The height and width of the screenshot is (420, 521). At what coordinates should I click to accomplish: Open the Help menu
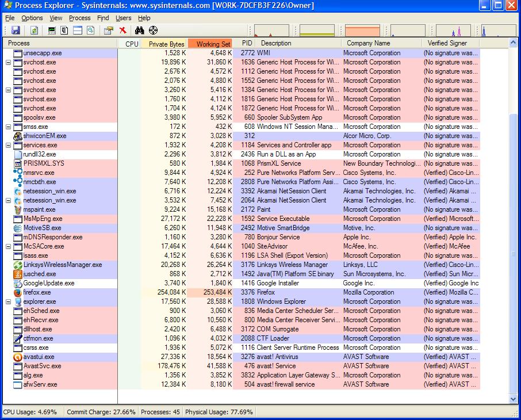(x=144, y=18)
